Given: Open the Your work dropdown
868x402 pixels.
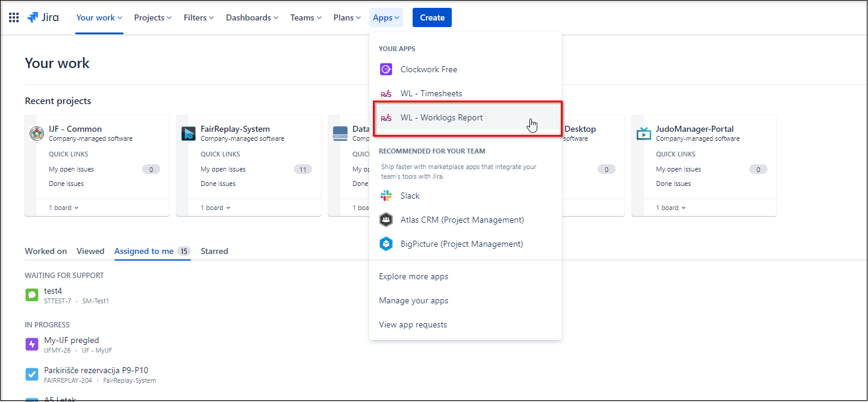Looking at the screenshot, I should 99,17.
